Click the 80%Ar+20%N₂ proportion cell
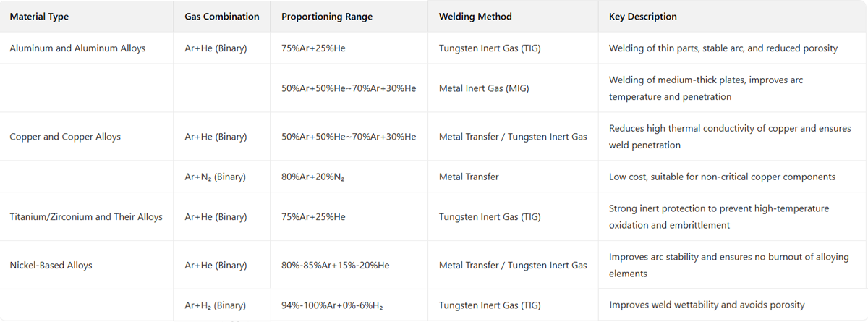Viewport: 868px width, 322px height. [x=313, y=177]
